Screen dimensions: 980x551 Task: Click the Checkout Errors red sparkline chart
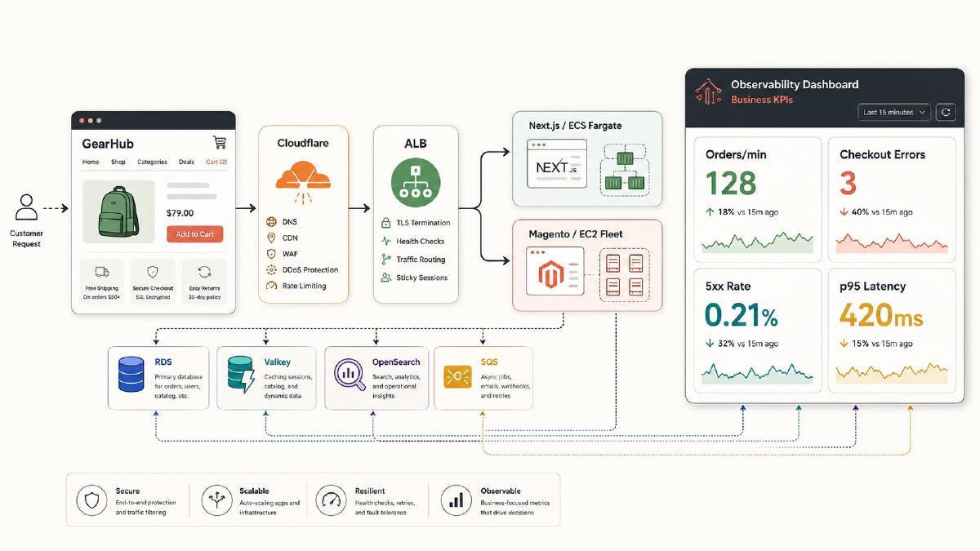coord(893,242)
